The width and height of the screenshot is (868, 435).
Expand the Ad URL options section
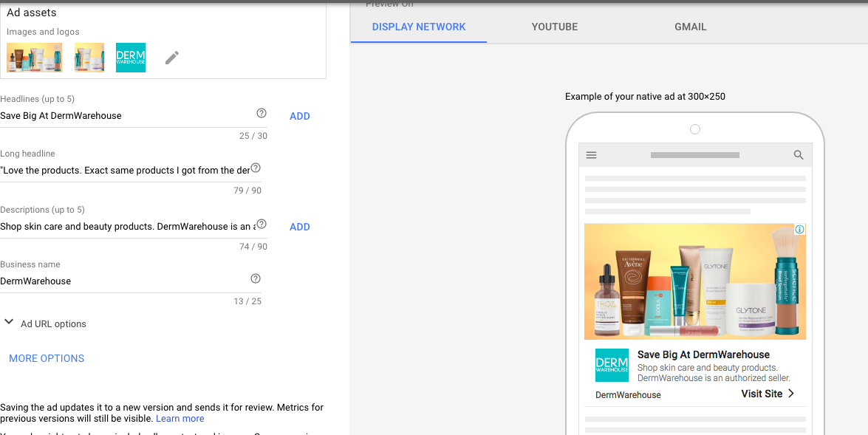[45, 323]
